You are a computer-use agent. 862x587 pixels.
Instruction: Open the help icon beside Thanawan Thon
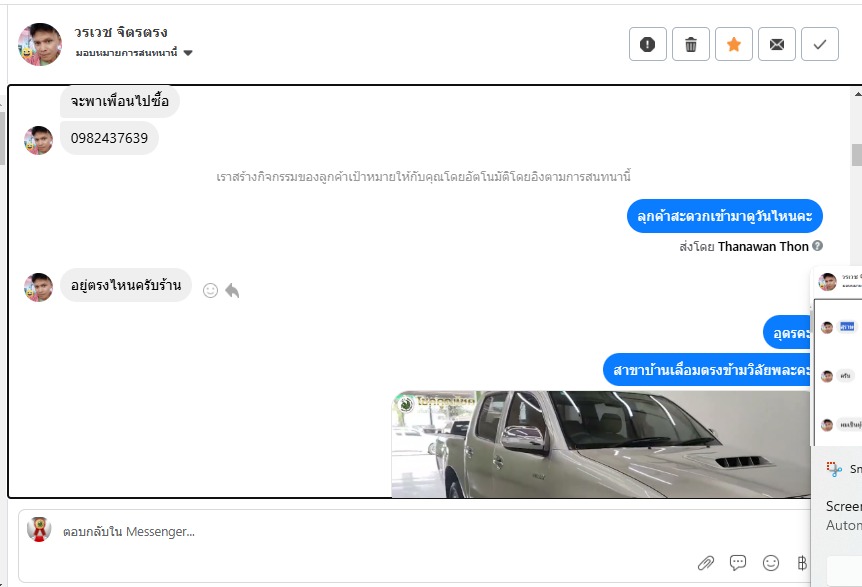(x=817, y=246)
